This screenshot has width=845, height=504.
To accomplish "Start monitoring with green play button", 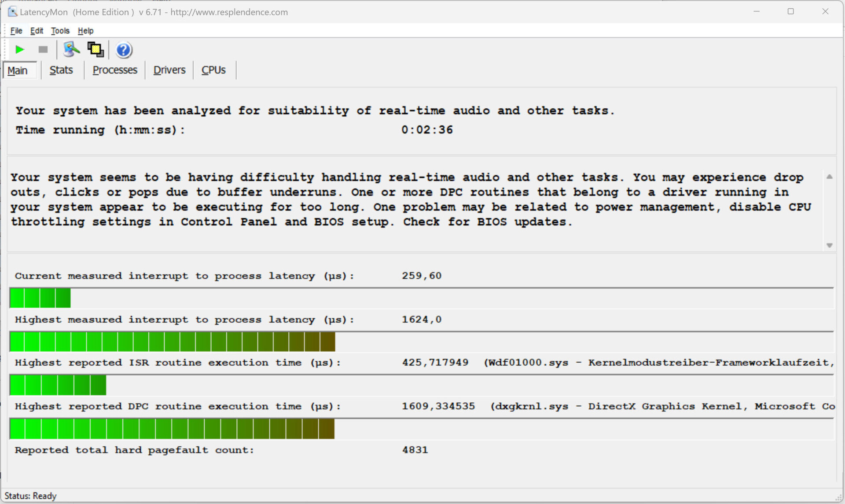I will click(x=19, y=49).
